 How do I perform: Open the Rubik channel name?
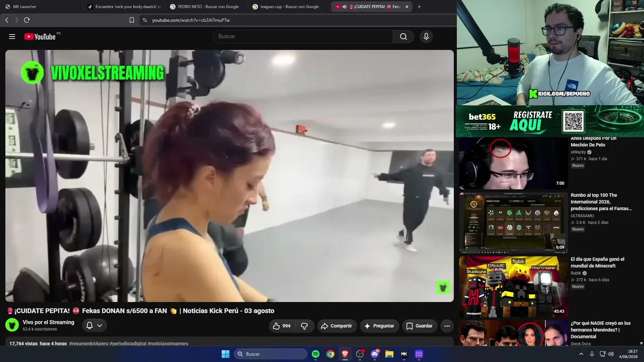[x=576, y=273]
